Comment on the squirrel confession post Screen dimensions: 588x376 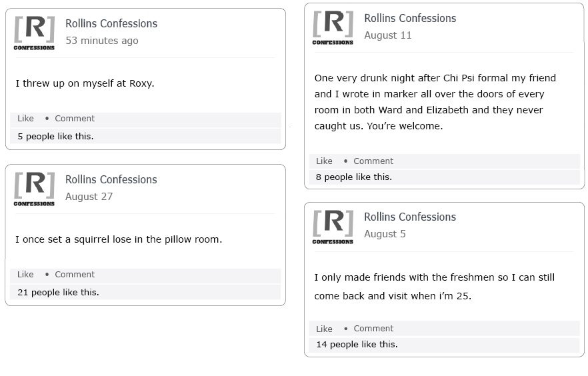[x=75, y=275]
